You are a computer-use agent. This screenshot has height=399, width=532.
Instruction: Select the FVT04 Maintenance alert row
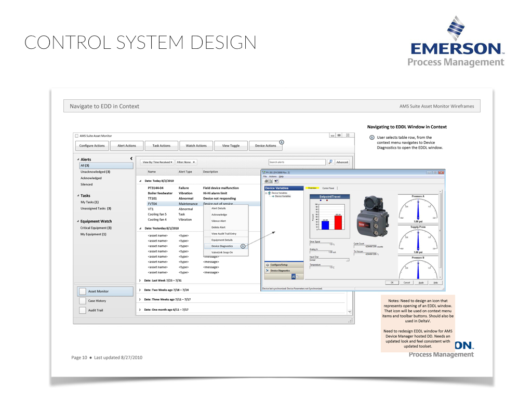click(x=204, y=204)
